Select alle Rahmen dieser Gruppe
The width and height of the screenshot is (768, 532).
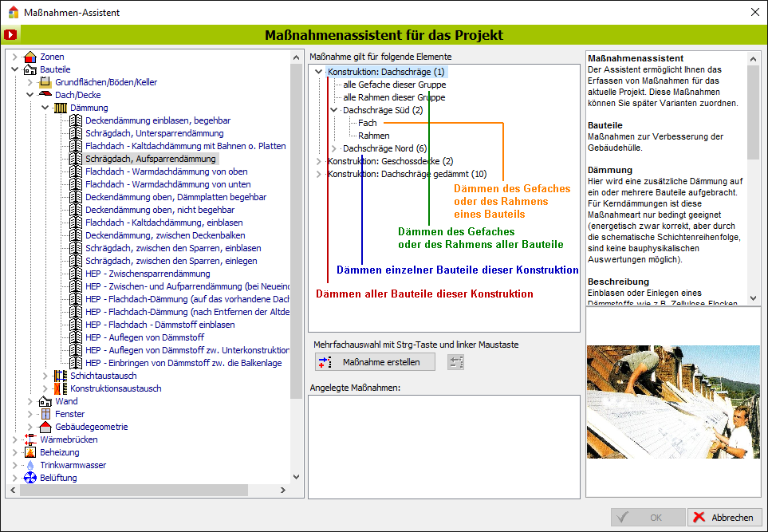pyautogui.click(x=394, y=97)
